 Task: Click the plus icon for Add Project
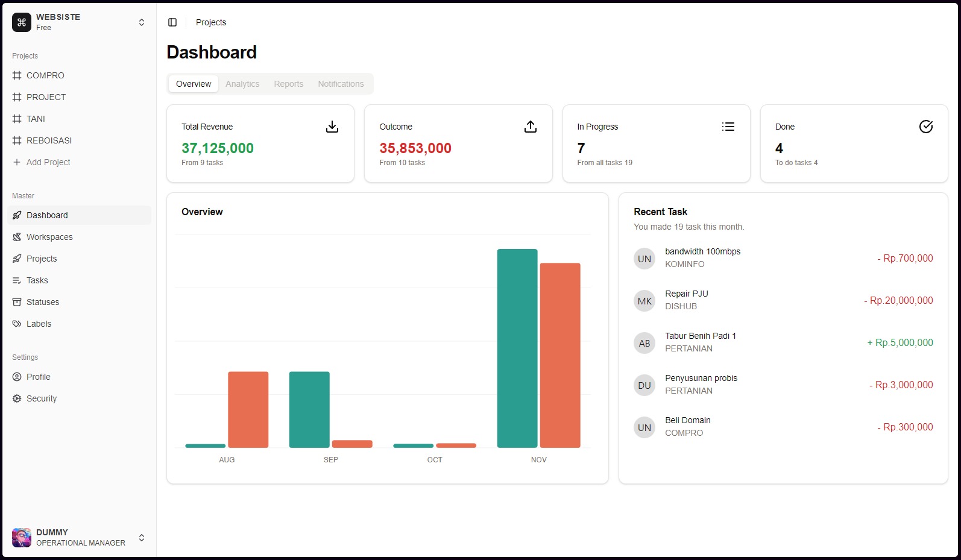[x=17, y=162]
